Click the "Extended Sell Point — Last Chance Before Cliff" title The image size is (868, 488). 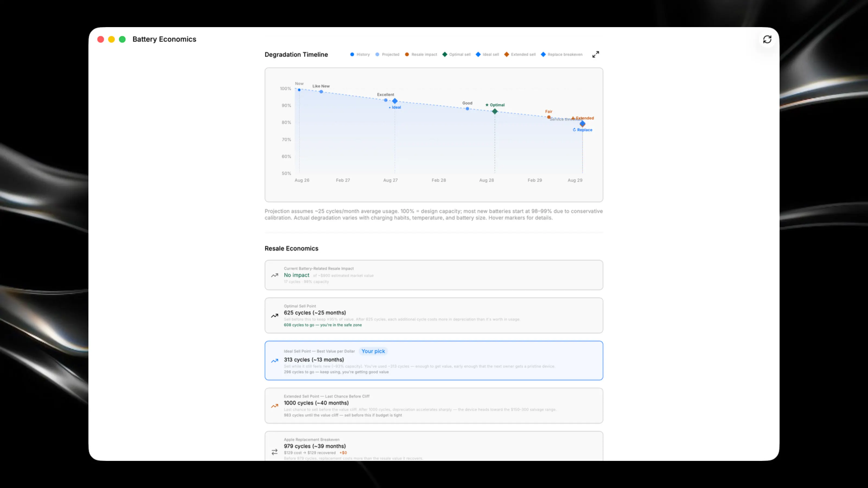click(327, 396)
